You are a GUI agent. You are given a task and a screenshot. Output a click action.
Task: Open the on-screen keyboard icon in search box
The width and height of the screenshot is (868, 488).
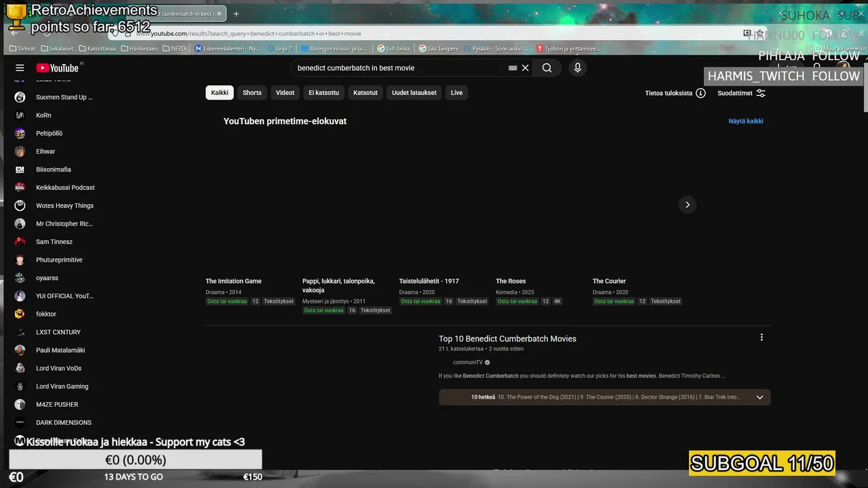pyautogui.click(x=513, y=68)
